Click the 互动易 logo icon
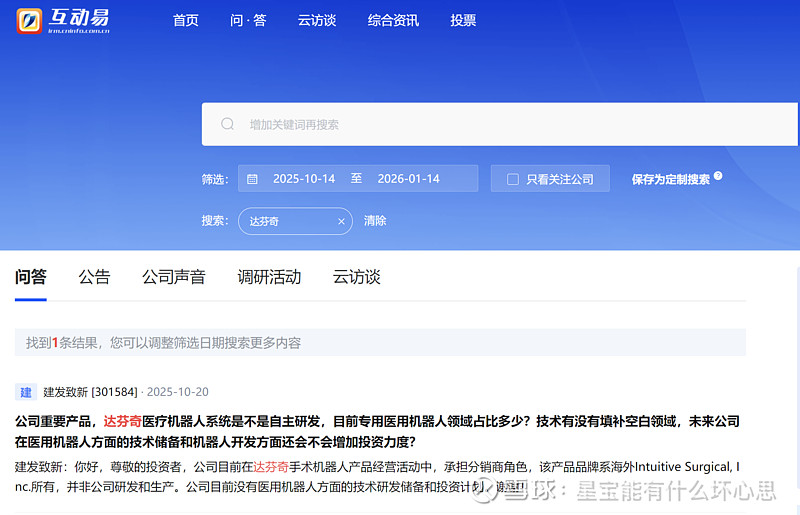800x515 pixels. pyautogui.click(x=29, y=21)
